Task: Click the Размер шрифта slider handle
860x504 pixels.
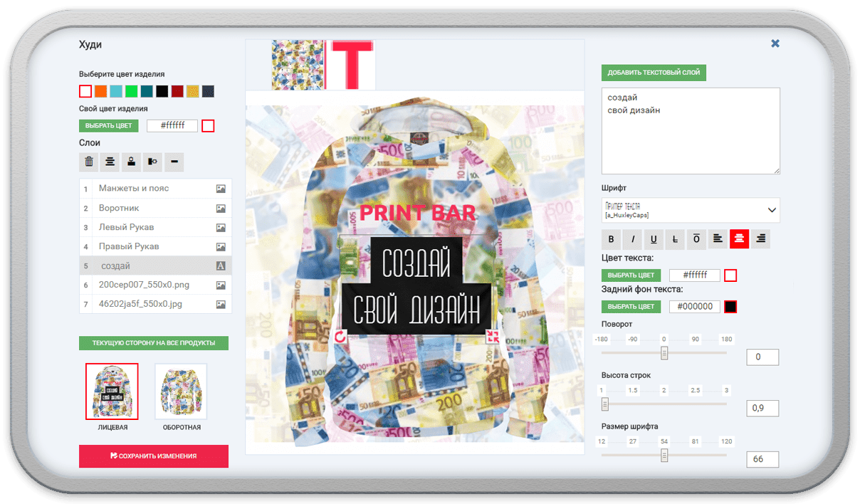Action: [664, 456]
